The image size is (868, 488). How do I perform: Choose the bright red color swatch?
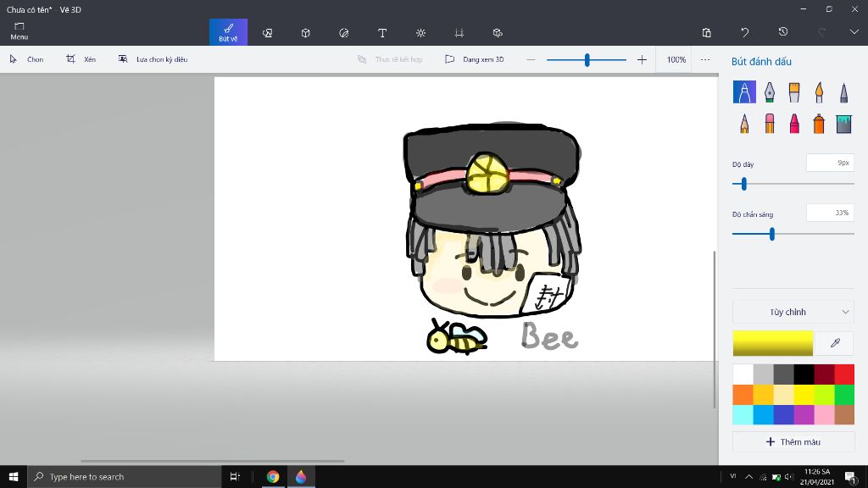[x=844, y=374]
